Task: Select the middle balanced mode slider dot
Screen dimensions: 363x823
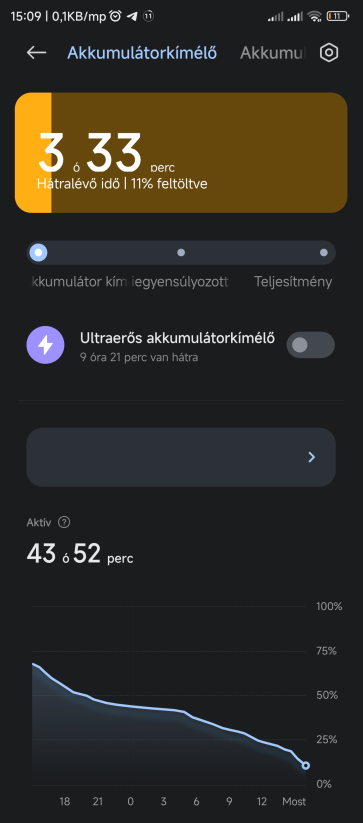Action: pyautogui.click(x=181, y=252)
